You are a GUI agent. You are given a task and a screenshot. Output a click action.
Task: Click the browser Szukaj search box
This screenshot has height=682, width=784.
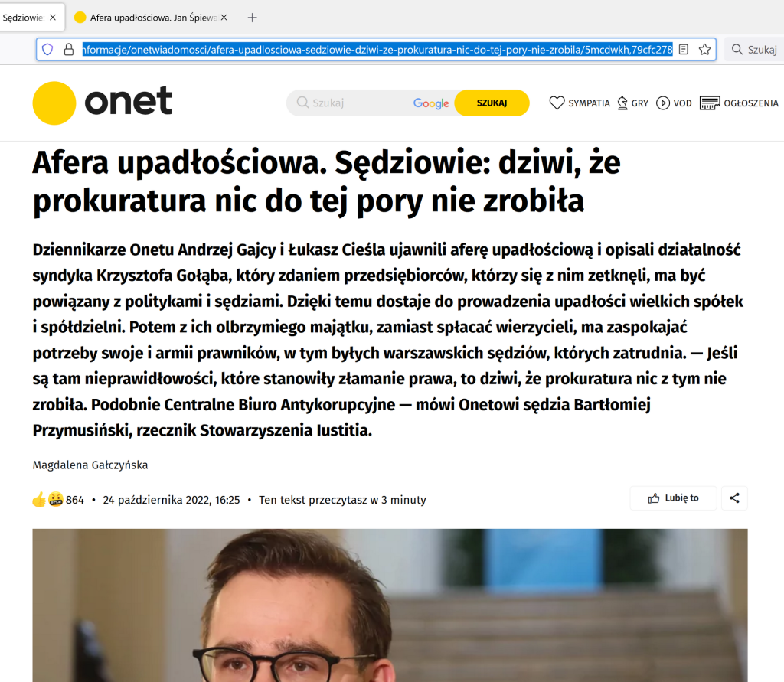click(754, 50)
